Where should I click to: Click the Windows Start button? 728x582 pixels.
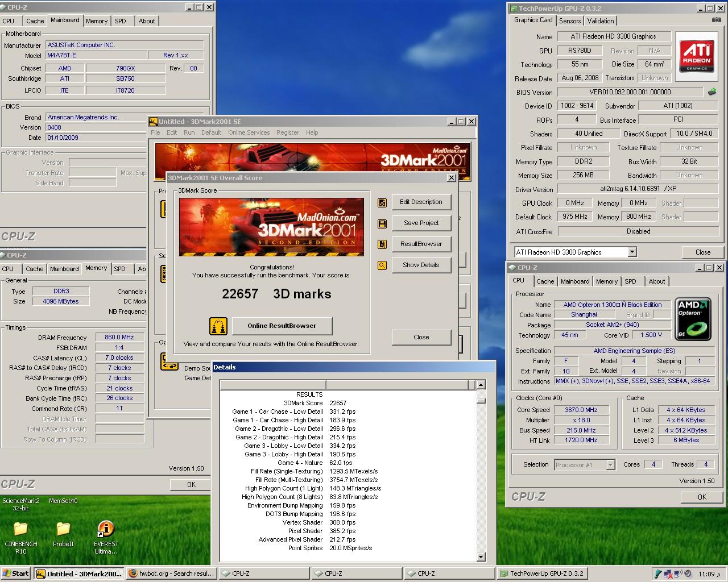pyautogui.click(x=16, y=573)
